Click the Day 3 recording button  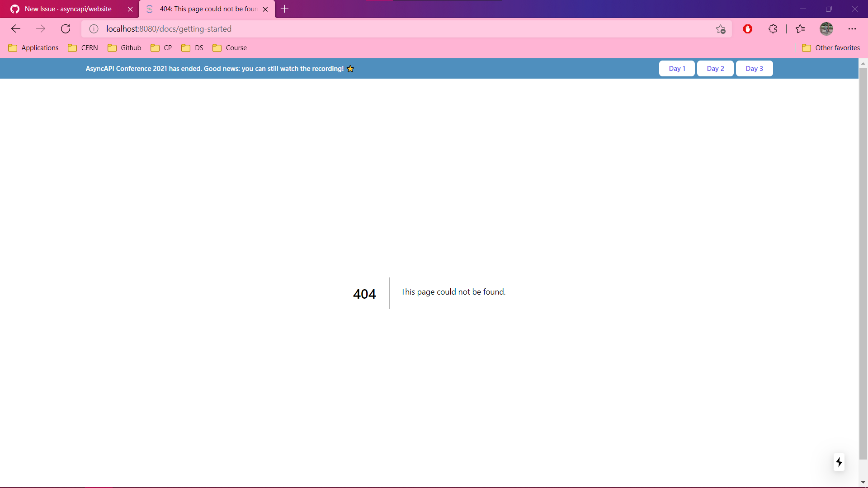(x=754, y=69)
